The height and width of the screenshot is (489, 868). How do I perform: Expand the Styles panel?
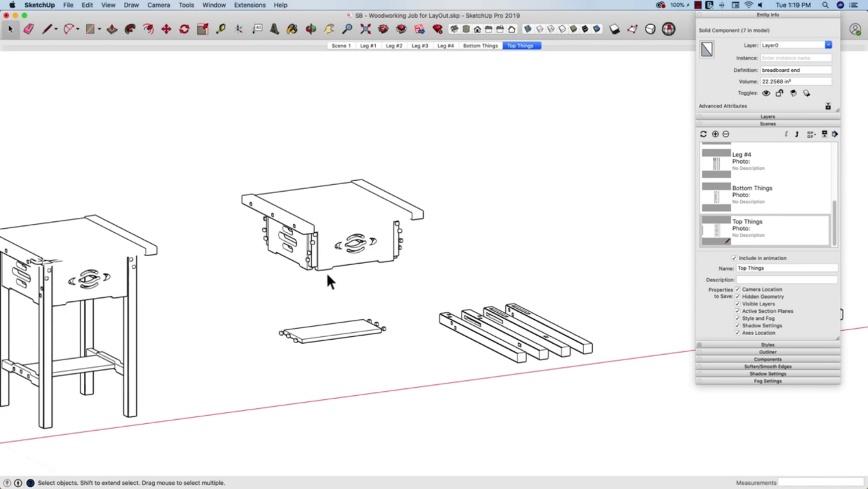click(767, 344)
